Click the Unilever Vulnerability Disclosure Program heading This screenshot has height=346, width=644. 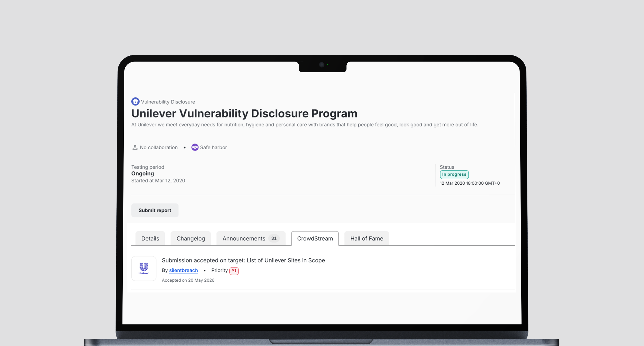point(244,113)
